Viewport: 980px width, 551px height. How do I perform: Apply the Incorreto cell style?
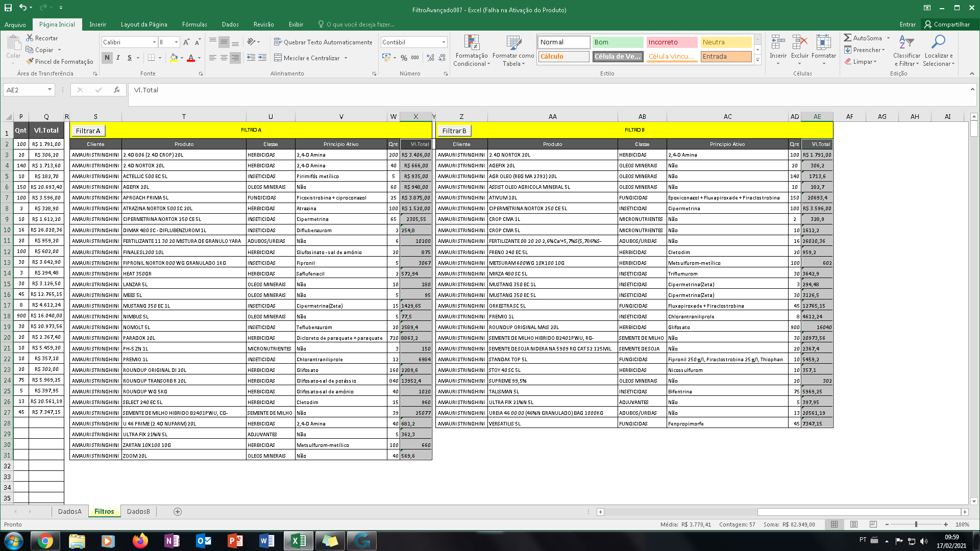tap(672, 42)
